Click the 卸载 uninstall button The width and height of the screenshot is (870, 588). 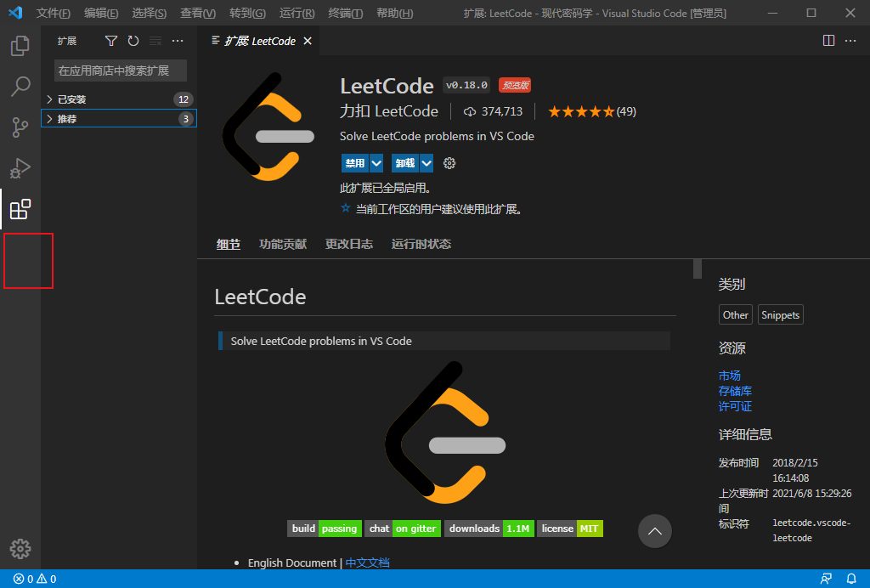tap(404, 163)
